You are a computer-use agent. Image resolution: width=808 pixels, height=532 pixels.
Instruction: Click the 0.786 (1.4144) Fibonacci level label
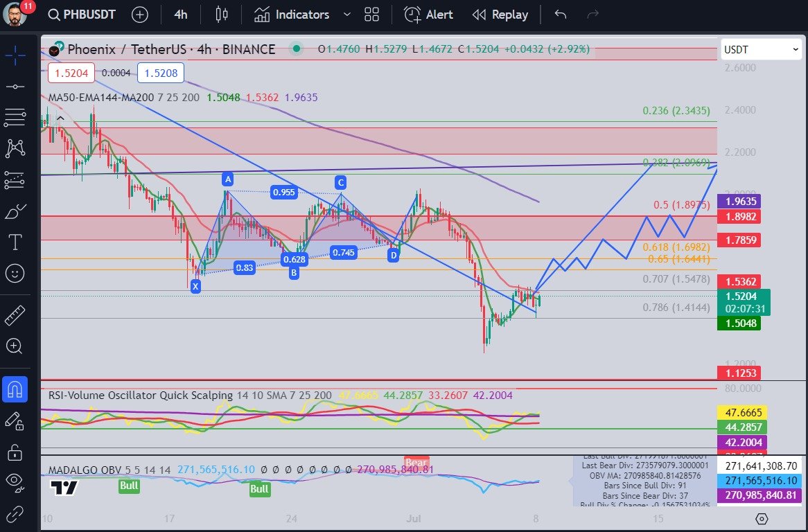676,308
